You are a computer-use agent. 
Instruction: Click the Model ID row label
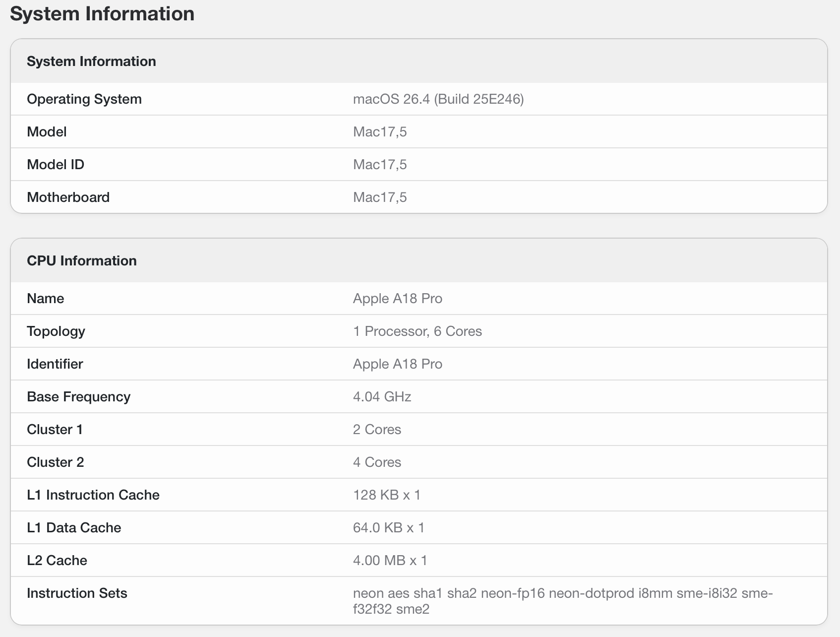(x=56, y=165)
